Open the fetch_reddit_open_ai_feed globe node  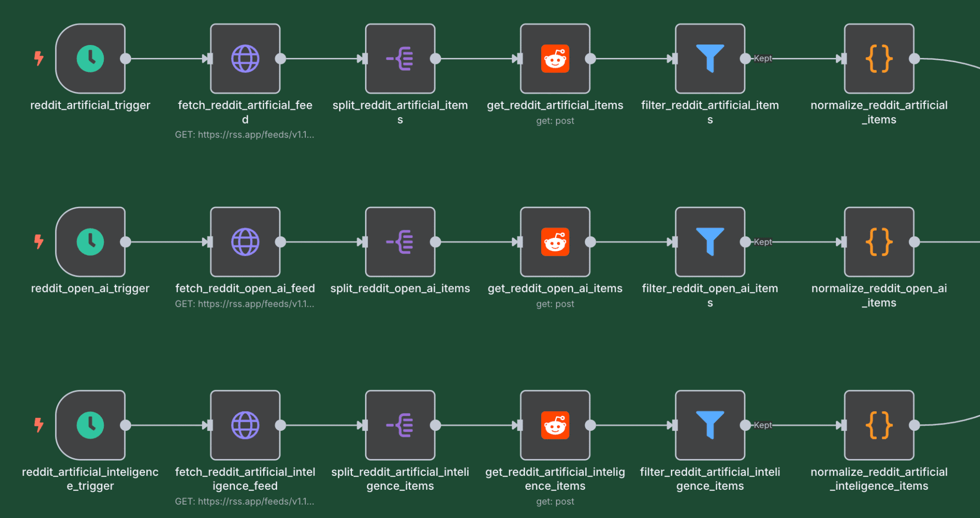pos(245,242)
